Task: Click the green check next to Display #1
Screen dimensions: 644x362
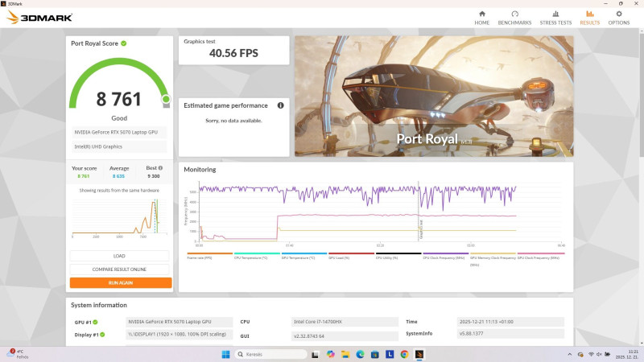Action: tap(102, 335)
